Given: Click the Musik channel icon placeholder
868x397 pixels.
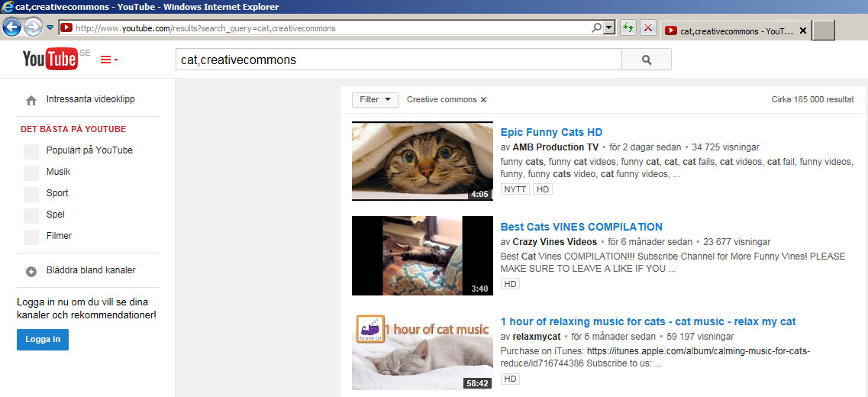Looking at the screenshot, I should tap(31, 173).
